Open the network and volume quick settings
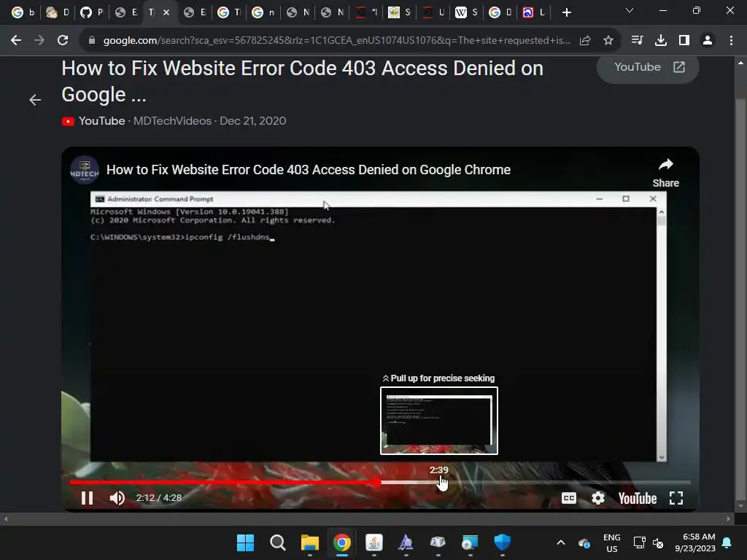 coord(649,542)
